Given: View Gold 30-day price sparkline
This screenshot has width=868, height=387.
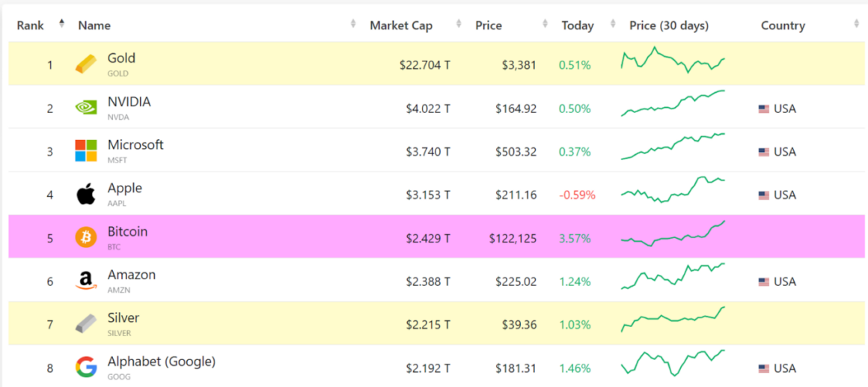Looking at the screenshot, I should tap(673, 61).
